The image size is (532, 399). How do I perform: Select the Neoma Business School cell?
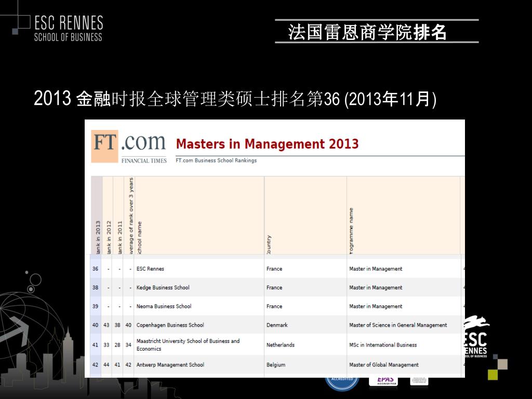point(164,306)
